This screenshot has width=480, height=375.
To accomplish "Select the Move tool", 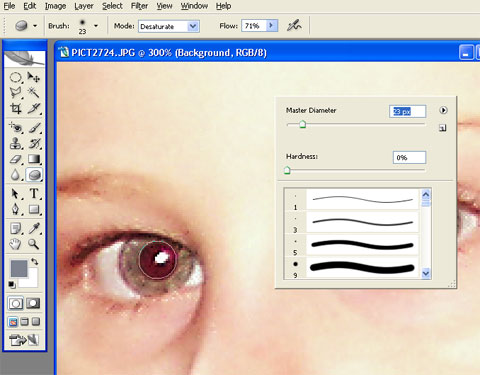I will pyautogui.click(x=34, y=77).
